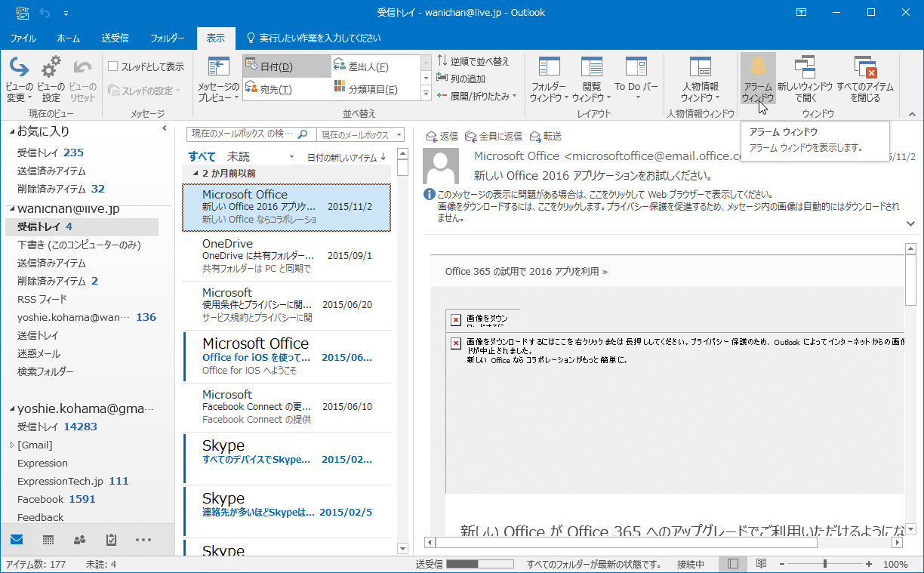
Task: Open View Settings with the gear icon
Action: click(x=51, y=79)
